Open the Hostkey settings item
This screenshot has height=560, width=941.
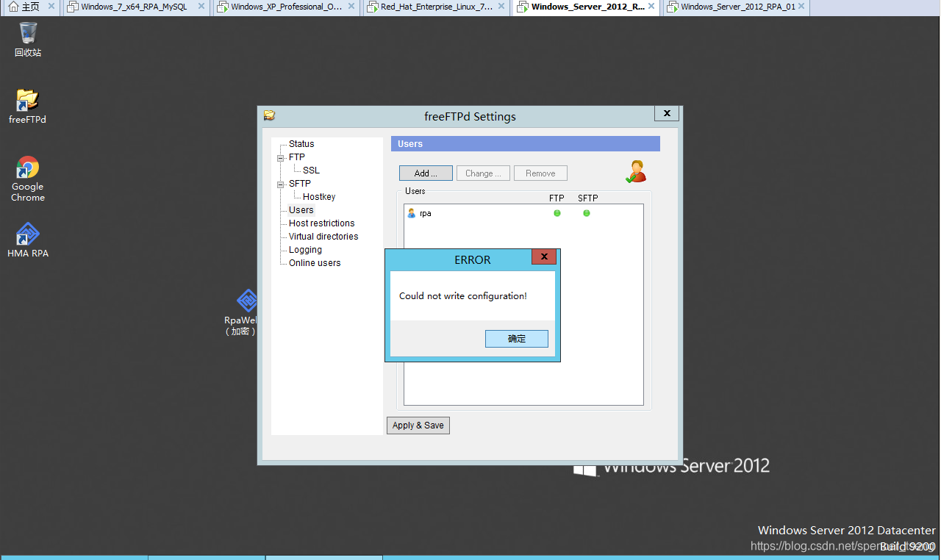(x=319, y=197)
